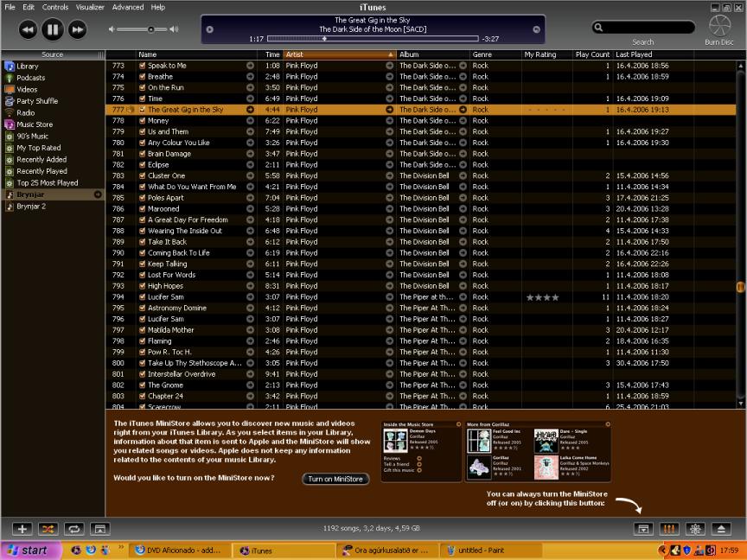This screenshot has width=747, height=560.
Task: Click the round button left of the song display
Action: click(209, 29)
